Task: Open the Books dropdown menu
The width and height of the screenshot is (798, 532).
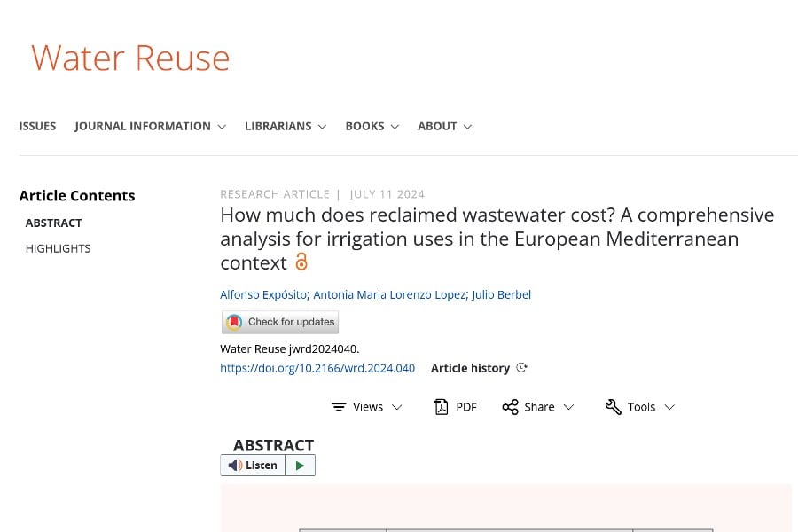Action: pos(372,126)
